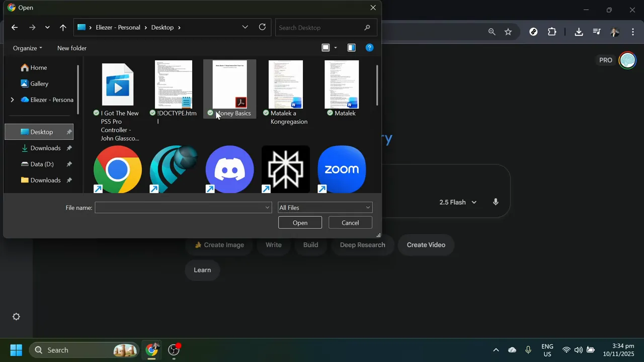Open Chrome media control icon
The image size is (644, 362).
point(597,32)
